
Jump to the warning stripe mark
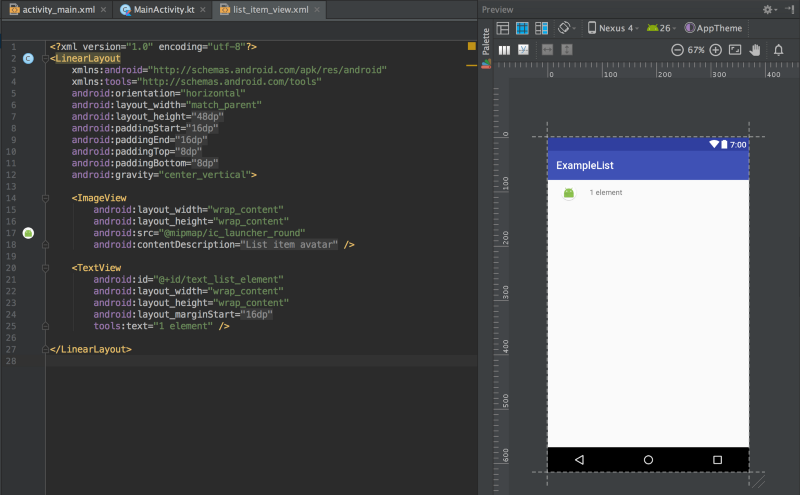tap(471, 65)
